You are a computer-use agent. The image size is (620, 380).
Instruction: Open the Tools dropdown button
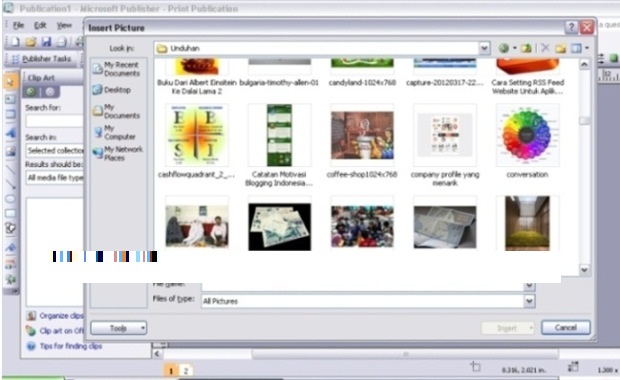click(x=119, y=328)
